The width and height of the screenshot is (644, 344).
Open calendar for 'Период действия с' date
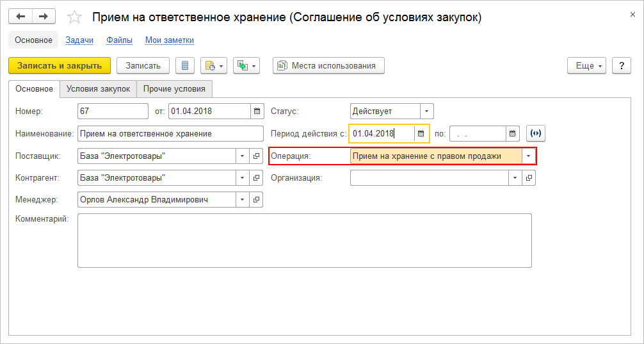tap(421, 133)
